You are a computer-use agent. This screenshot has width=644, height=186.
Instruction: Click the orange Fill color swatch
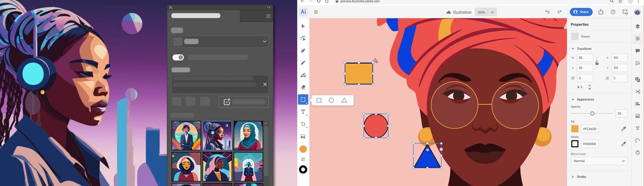(x=575, y=129)
